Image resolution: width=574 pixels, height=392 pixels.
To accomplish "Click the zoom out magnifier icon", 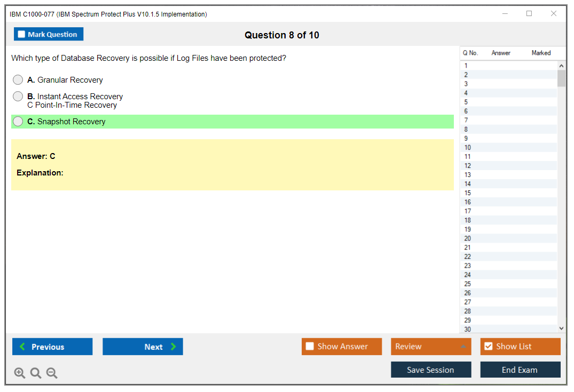I will click(52, 373).
